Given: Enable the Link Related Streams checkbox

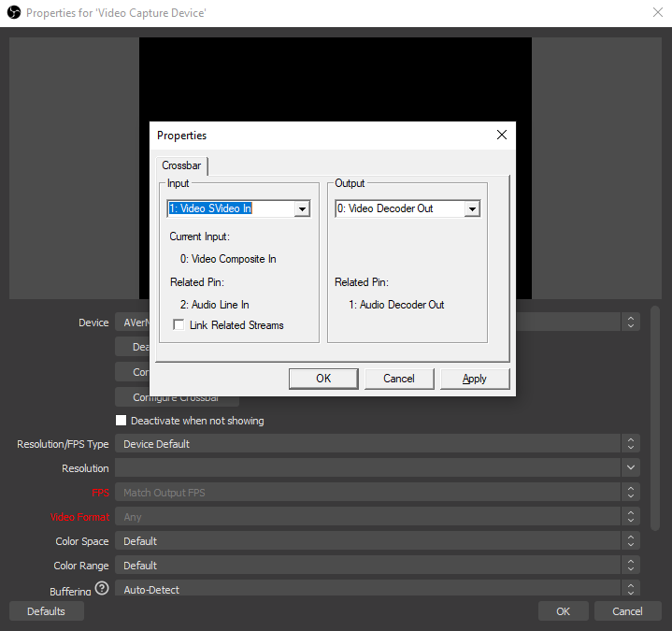Looking at the screenshot, I should (x=179, y=325).
